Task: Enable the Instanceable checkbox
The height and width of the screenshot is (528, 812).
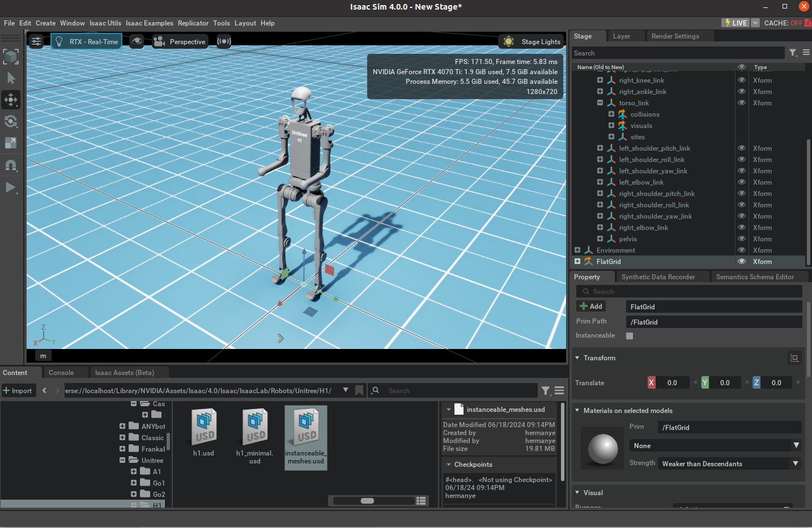Action: tap(629, 335)
